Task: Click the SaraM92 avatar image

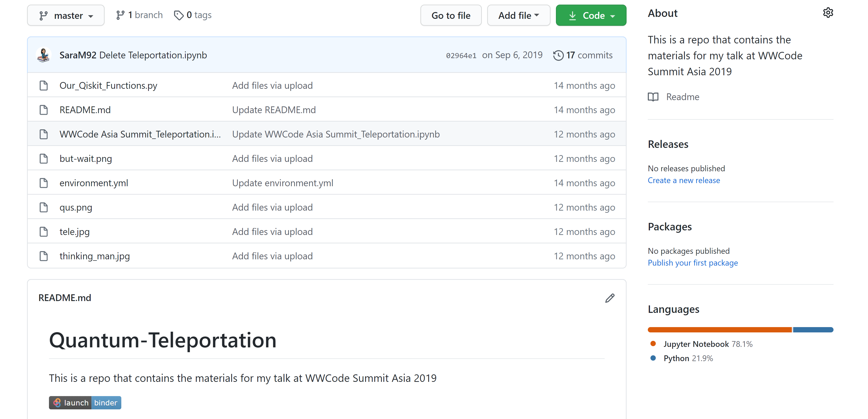Action: pyautogui.click(x=44, y=55)
